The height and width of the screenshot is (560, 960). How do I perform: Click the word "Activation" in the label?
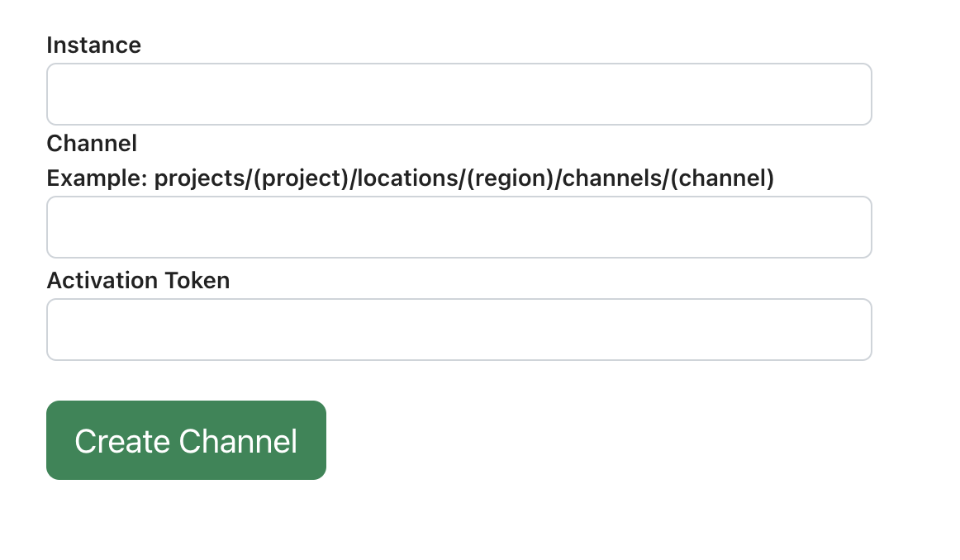tap(100, 281)
